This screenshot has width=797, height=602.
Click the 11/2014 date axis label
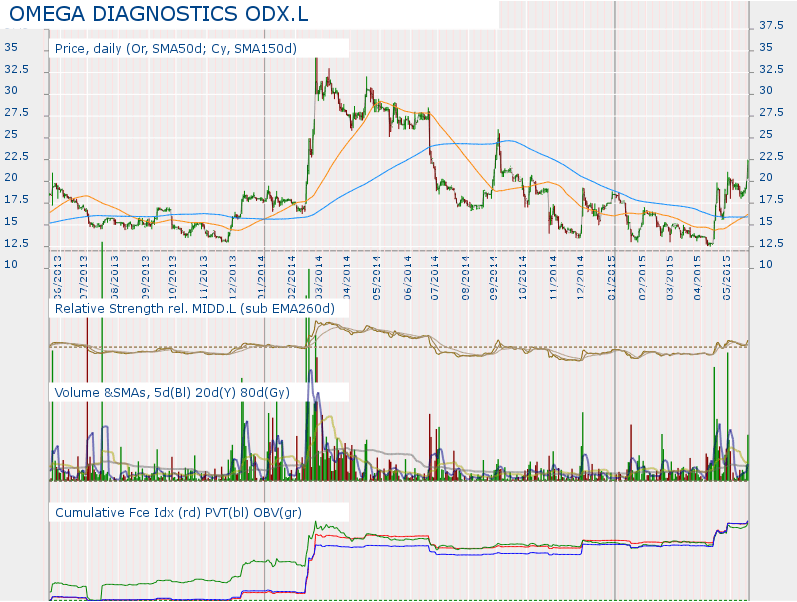553,278
